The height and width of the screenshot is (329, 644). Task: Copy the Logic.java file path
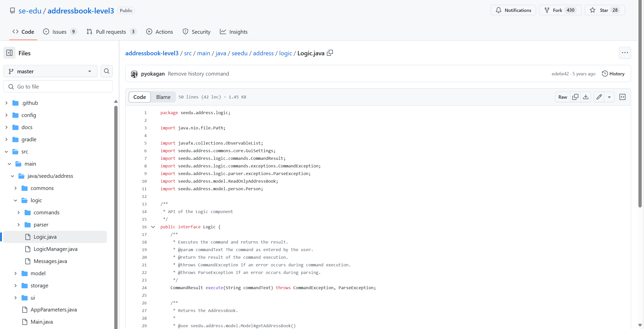(330, 53)
